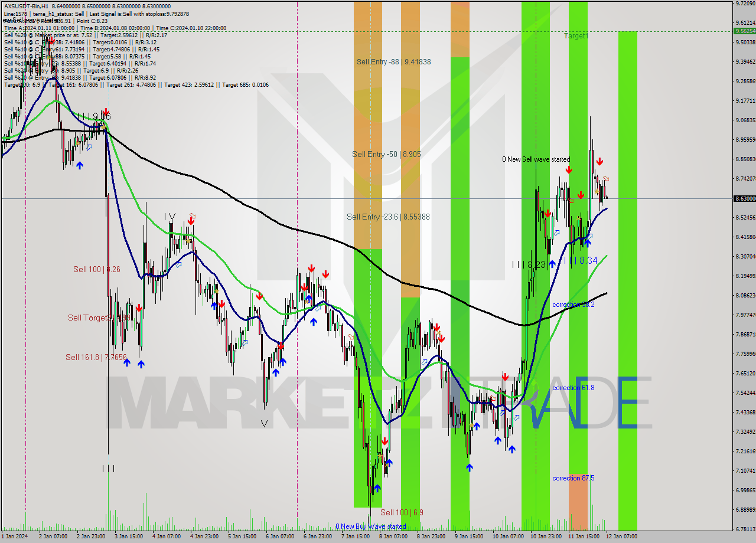Click the 'correction 61.8' label

click(x=573, y=388)
